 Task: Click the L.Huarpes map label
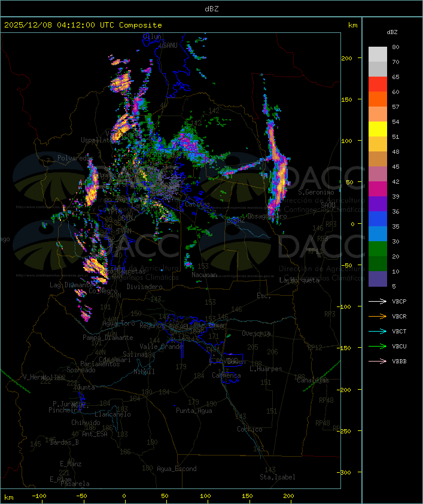coord(266,369)
